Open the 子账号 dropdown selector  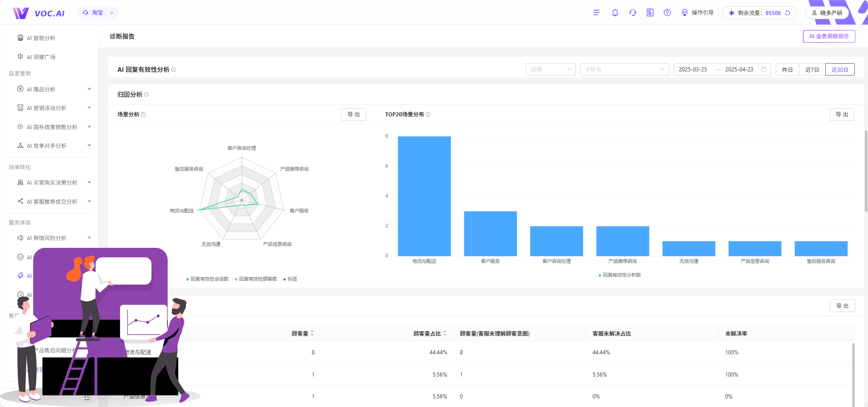coord(624,70)
